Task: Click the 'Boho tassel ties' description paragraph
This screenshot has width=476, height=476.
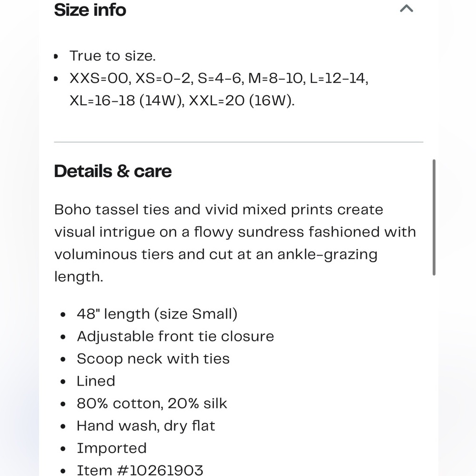Action: point(235,243)
